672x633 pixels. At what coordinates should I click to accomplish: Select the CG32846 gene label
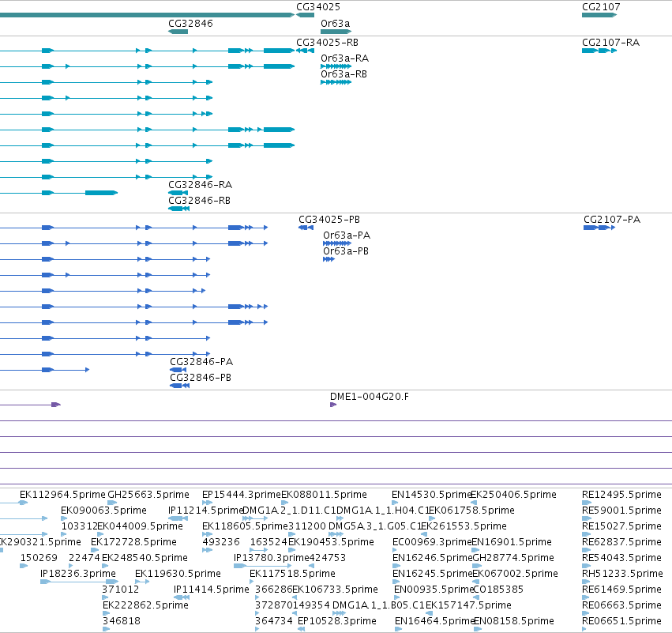(190, 23)
